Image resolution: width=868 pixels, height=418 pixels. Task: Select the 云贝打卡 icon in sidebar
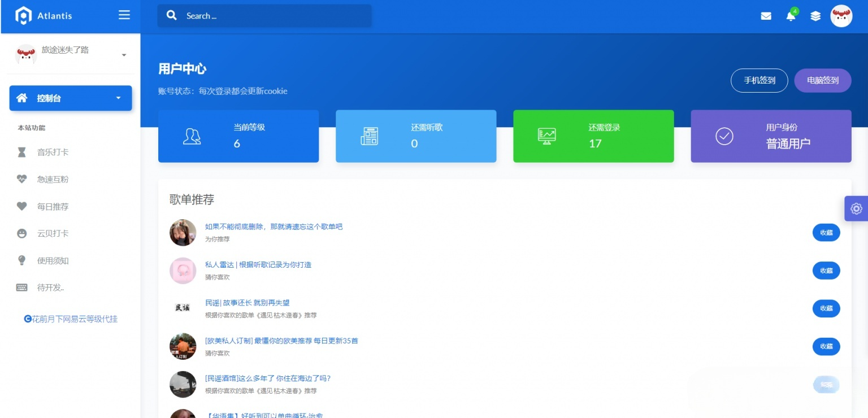21,233
